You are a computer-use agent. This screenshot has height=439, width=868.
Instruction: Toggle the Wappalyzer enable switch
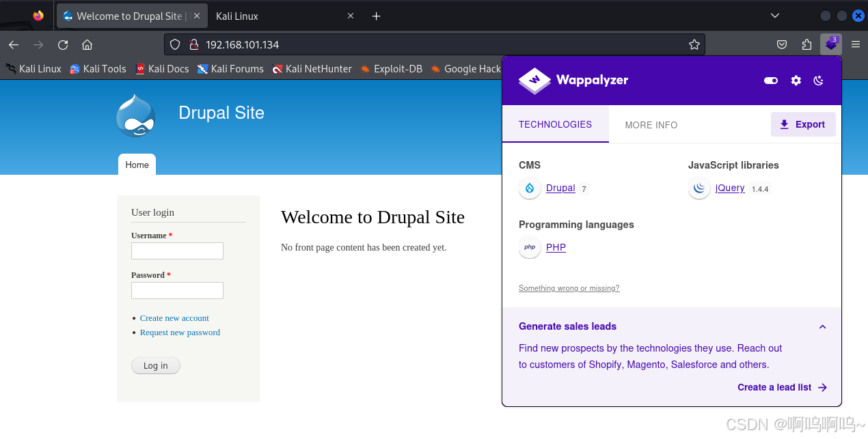(771, 81)
